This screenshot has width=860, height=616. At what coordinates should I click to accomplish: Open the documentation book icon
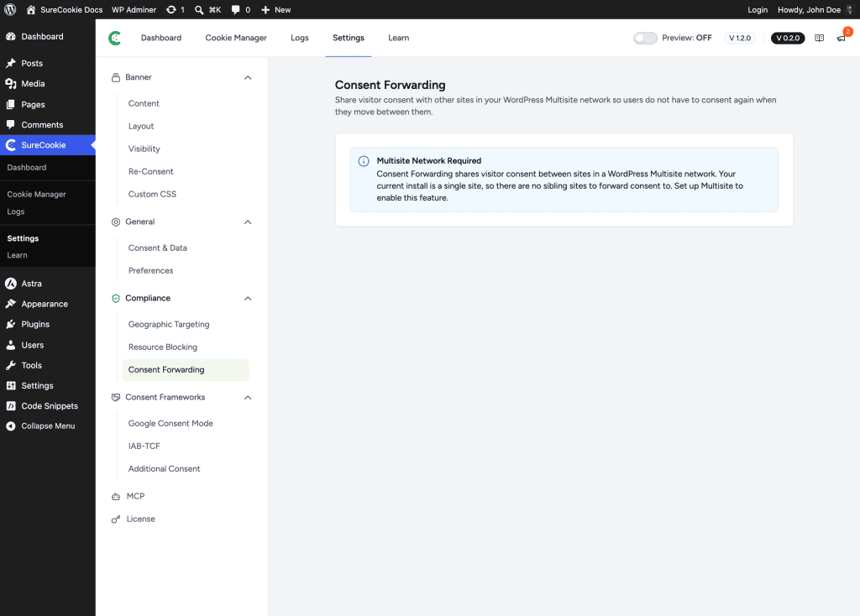(819, 38)
